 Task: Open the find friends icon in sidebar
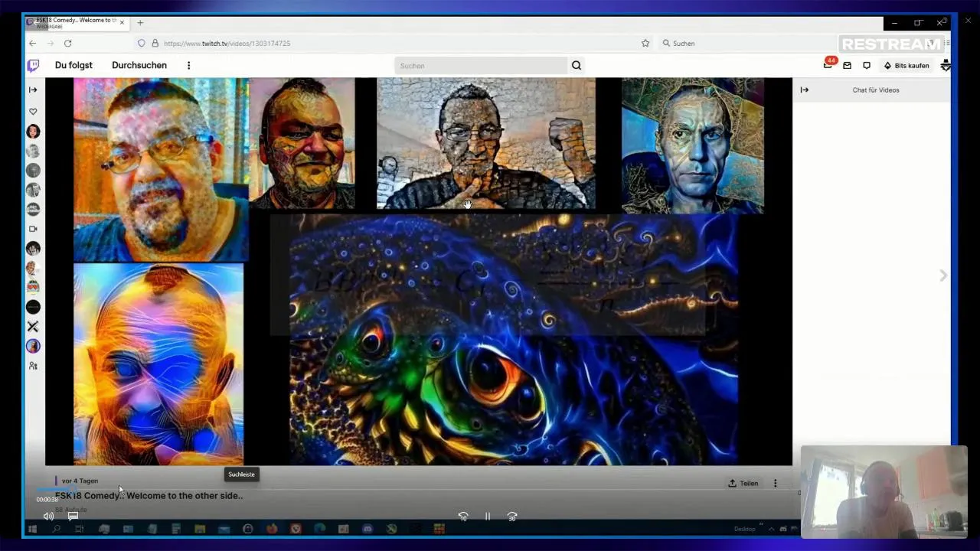[x=33, y=366]
